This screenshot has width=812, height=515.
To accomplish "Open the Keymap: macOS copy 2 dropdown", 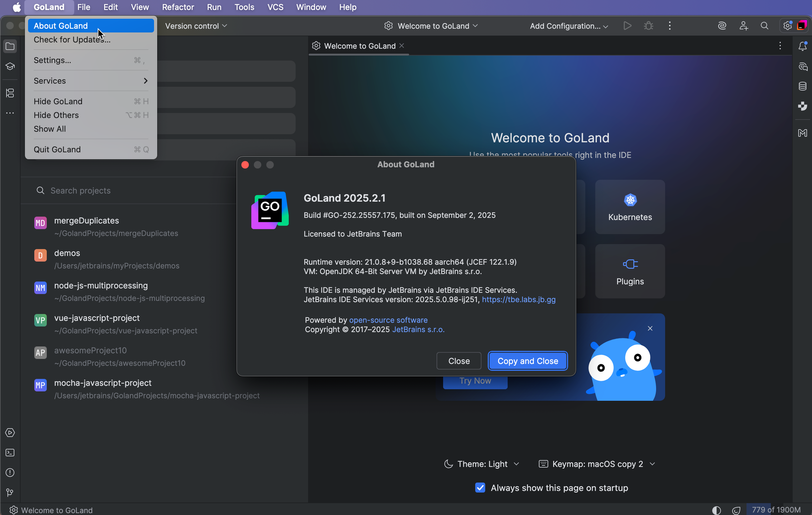I will (597, 464).
